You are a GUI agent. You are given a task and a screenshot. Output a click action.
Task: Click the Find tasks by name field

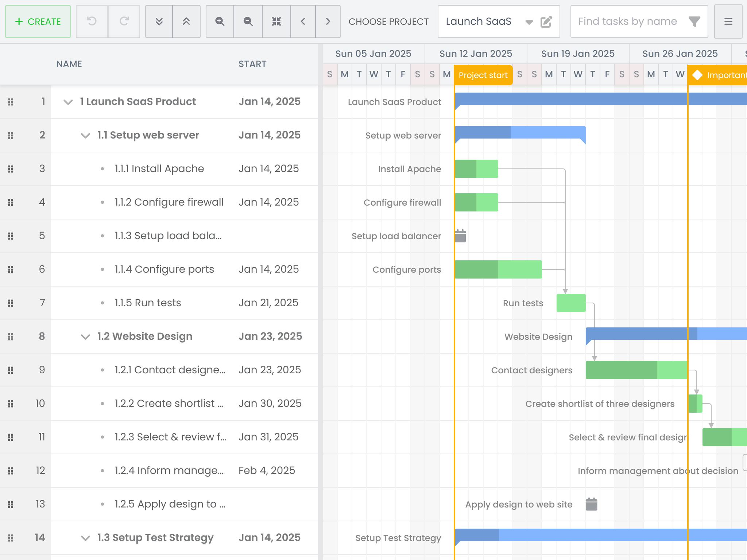[x=627, y=22]
